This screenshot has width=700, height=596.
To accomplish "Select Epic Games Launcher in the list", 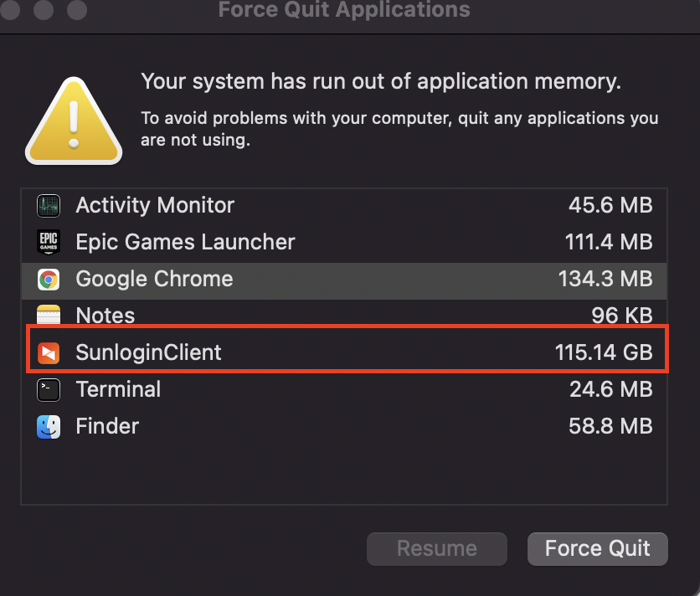I will click(x=185, y=242).
